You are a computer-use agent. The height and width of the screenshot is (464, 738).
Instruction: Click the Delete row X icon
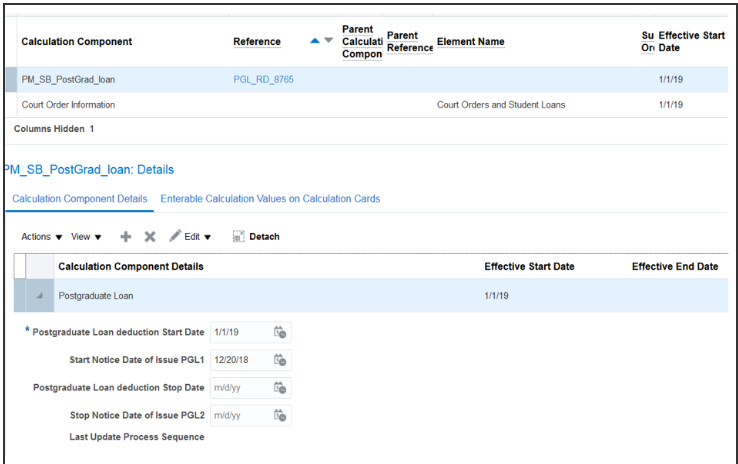pos(150,237)
